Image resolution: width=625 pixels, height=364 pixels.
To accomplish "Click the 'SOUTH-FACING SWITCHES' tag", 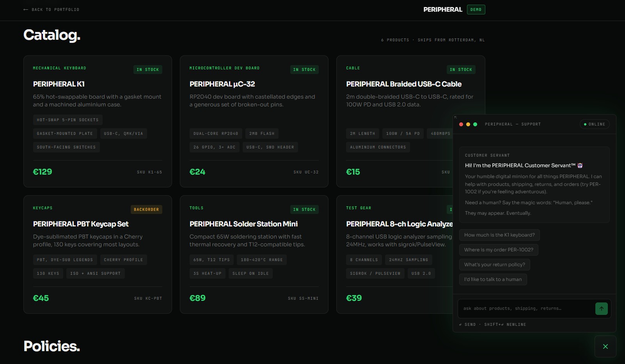I will [x=66, y=147].
